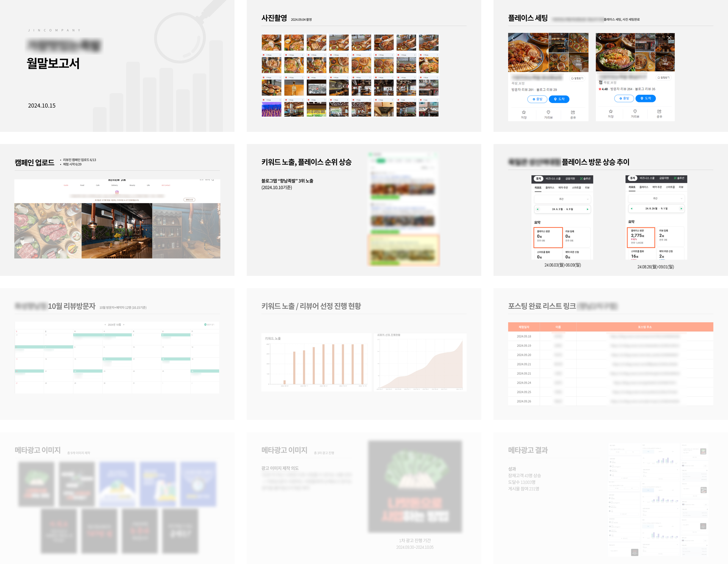The image size is (728, 564).
Task: Click the raw meat platter campaign photo
Action: click(x=48, y=231)
